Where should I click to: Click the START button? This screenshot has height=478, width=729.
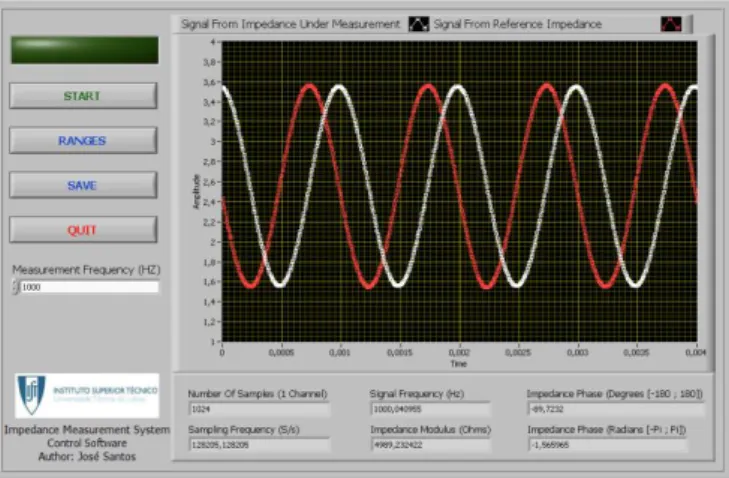pyautogui.click(x=83, y=96)
